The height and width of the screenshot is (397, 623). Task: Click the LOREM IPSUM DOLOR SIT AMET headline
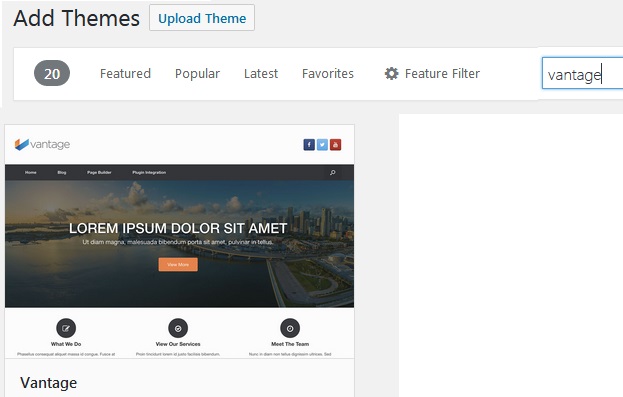click(x=178, y=229)
